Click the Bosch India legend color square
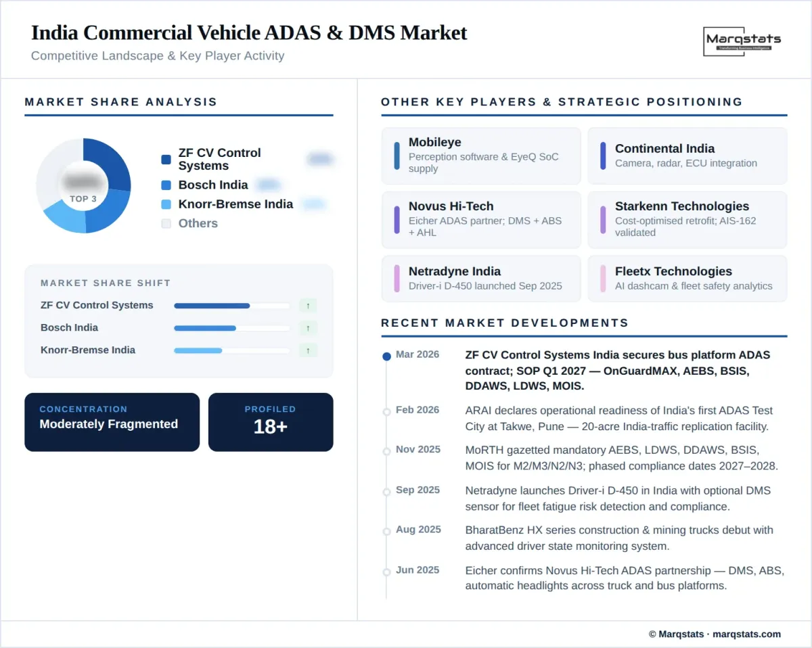Screen dimensions: 812x648 [x=166, y=185]
